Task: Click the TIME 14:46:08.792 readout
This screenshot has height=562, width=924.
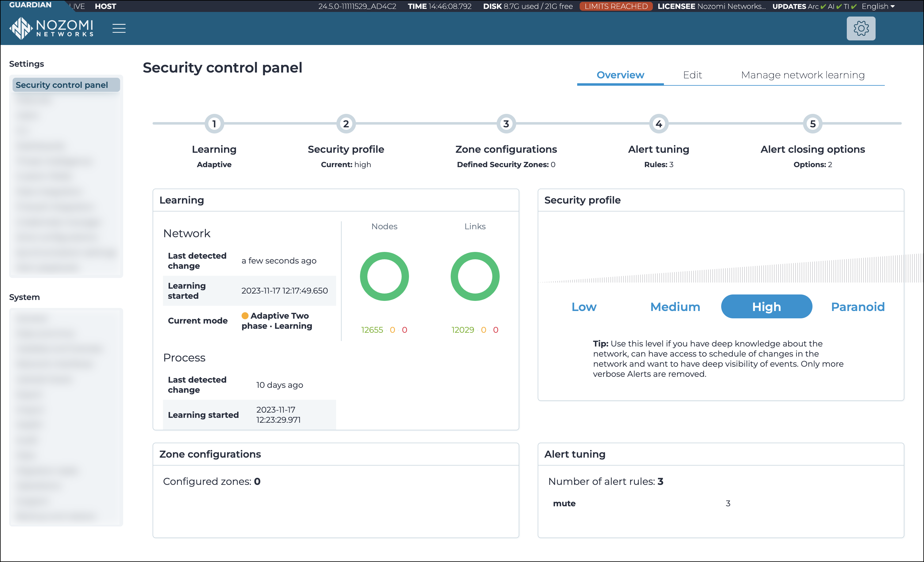Action: (x=440, y=6)
